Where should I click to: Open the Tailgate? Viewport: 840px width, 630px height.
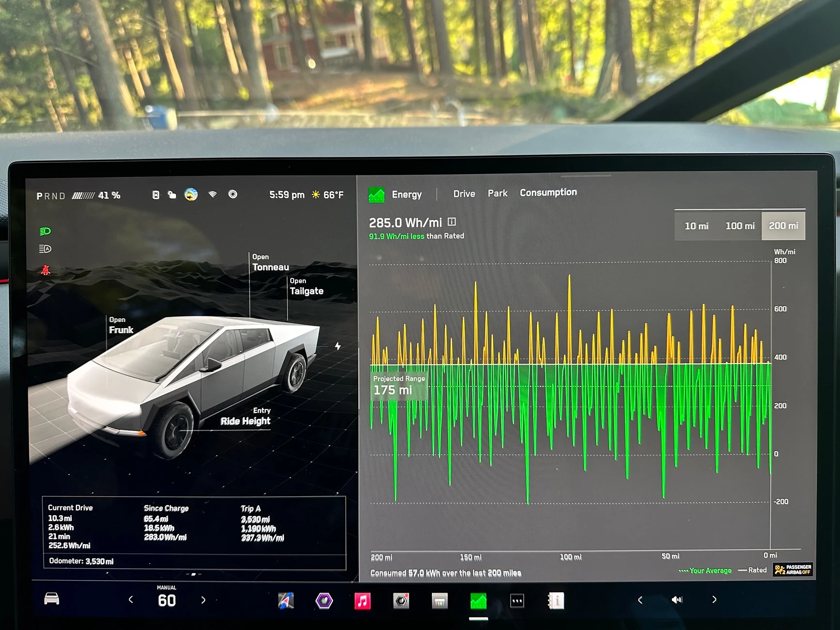(306, 286)
